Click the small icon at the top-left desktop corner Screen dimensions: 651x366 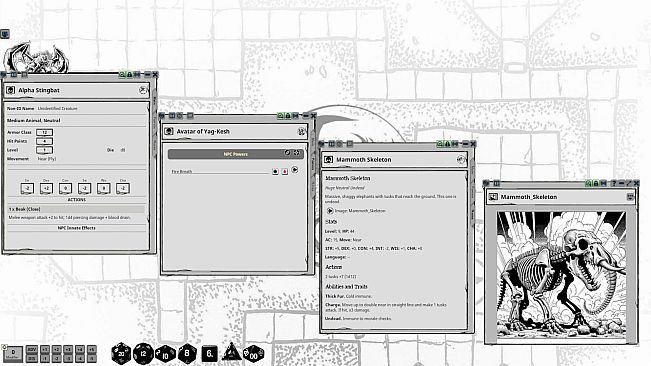coord(5,34)
